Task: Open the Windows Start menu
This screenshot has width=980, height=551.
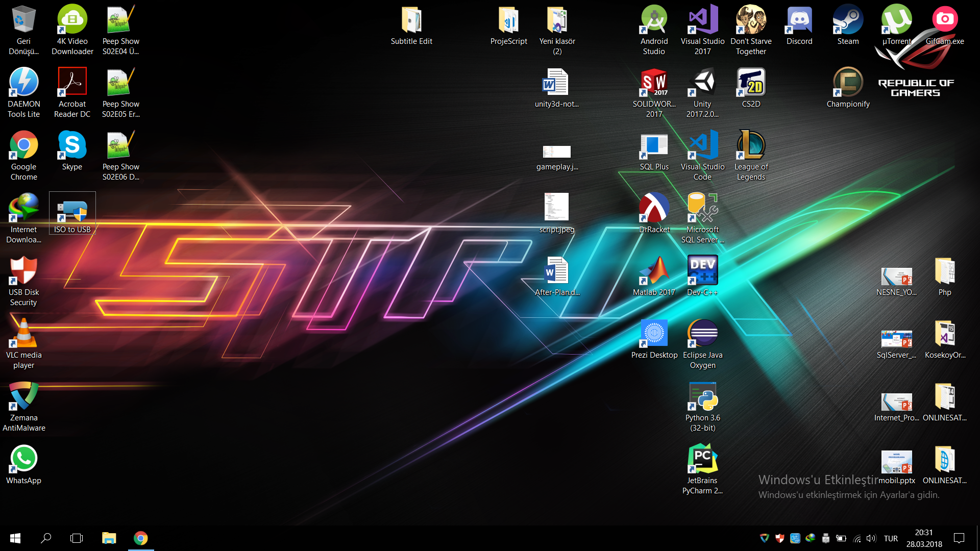Action: [x=15, y=538]
